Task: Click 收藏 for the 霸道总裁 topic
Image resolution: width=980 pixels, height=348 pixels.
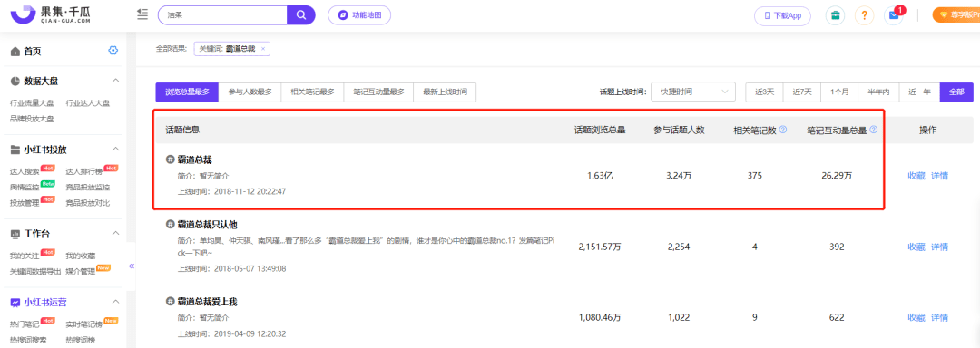Action: [916, 176]
